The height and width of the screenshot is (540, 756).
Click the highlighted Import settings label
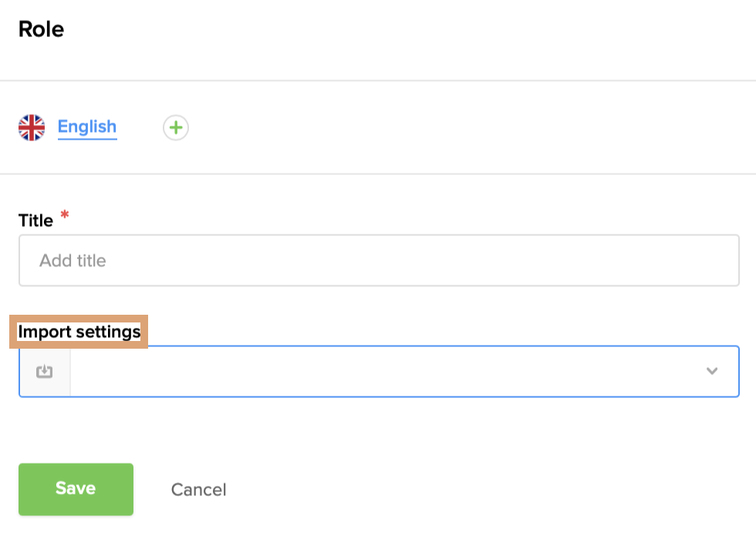coord(79,332)
